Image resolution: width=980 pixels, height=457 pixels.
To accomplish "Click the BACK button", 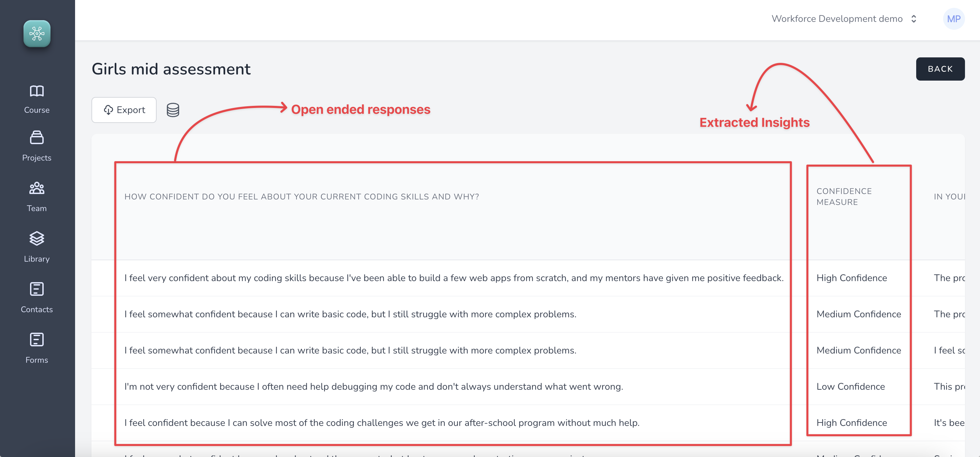I will 940,69.
